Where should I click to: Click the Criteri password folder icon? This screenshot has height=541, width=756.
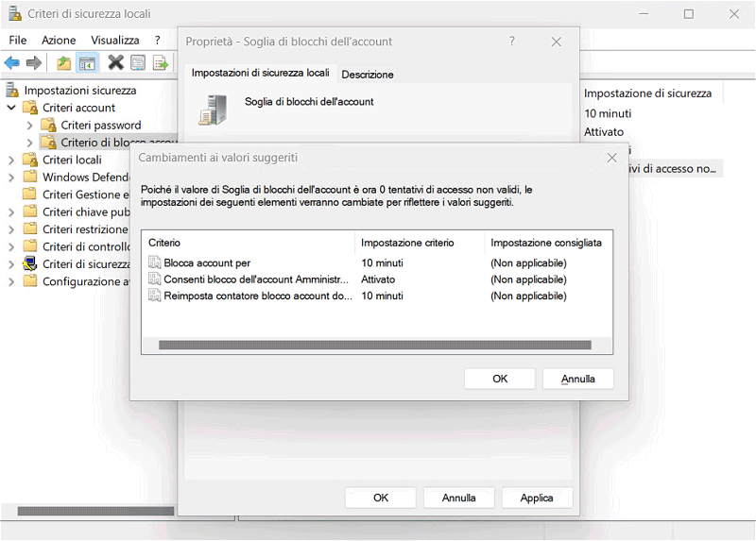click(x=49, y=125)
